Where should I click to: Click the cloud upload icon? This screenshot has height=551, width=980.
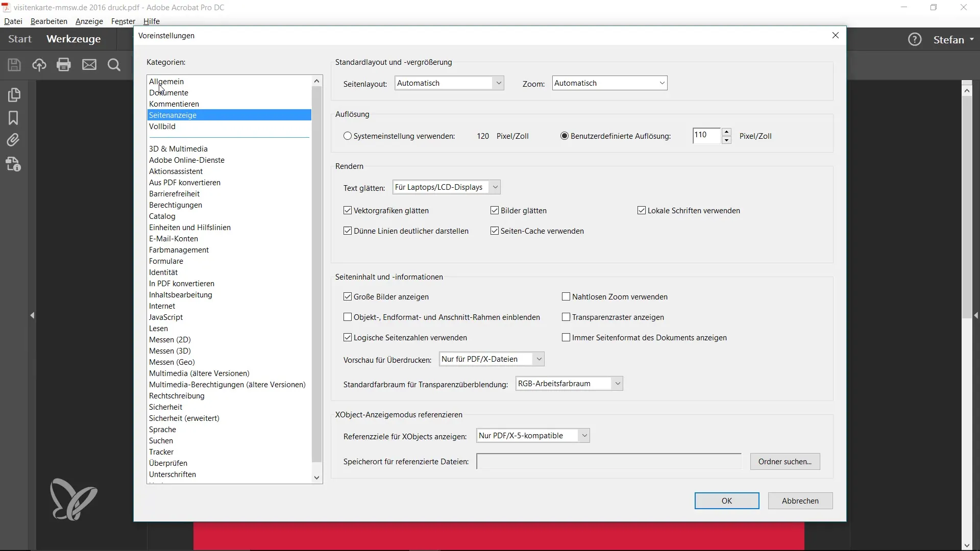(39, 65)
